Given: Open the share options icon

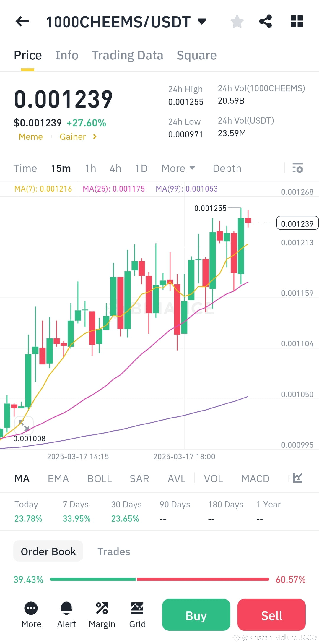Looking at the screenshot, I should click(x=265, y=21).
